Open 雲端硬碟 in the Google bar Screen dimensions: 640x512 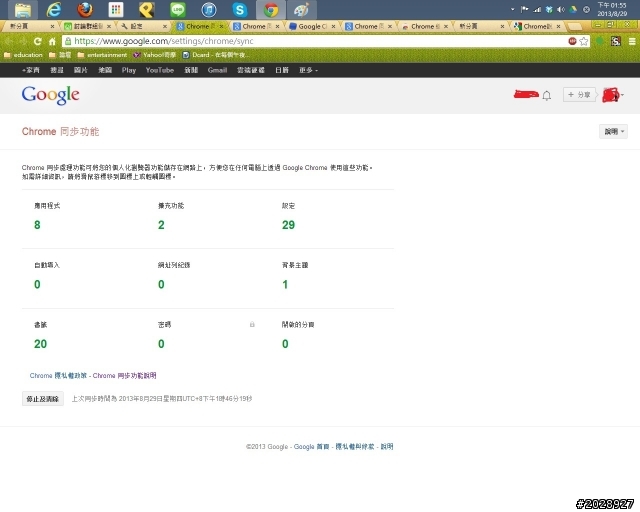click(x=251, y=70)
